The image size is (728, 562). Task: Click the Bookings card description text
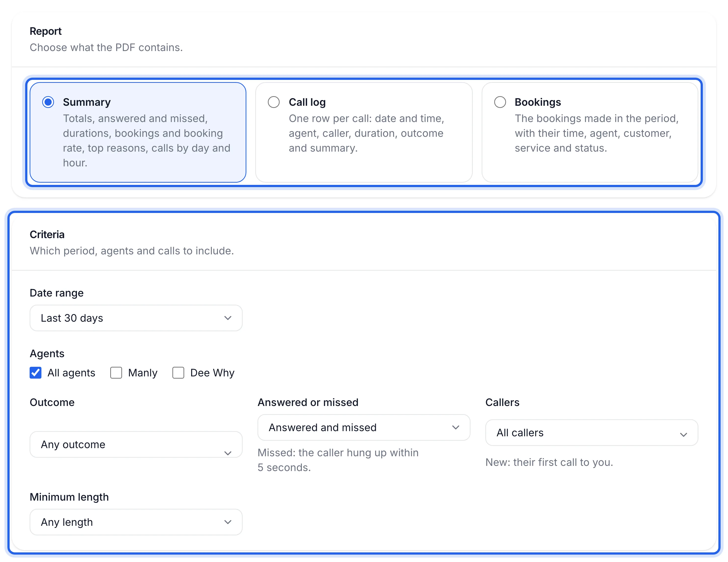[596, 133]
